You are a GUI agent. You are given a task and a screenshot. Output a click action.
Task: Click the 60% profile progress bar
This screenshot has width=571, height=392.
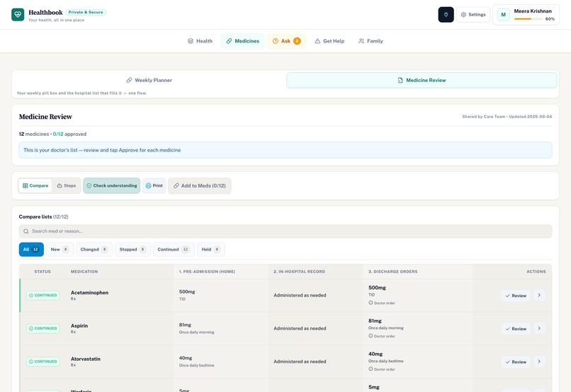(528, 19)
